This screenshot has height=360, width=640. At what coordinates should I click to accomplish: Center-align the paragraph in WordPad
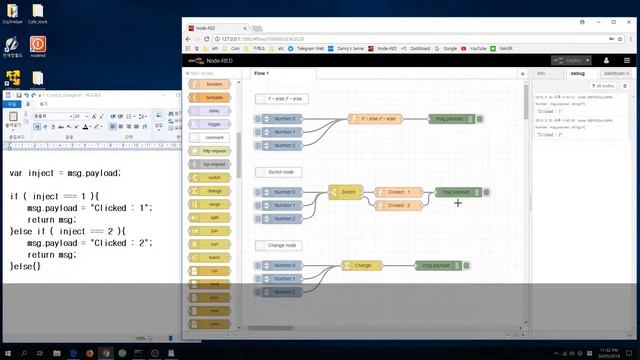[x=121, y=127]
